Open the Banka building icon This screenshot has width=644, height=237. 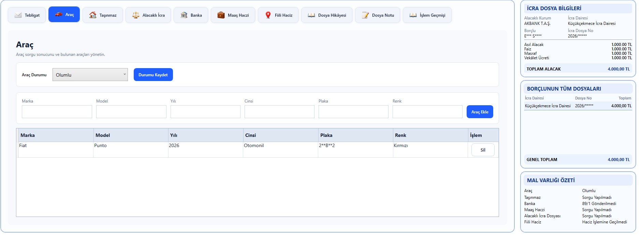click(x=184, y=15)
